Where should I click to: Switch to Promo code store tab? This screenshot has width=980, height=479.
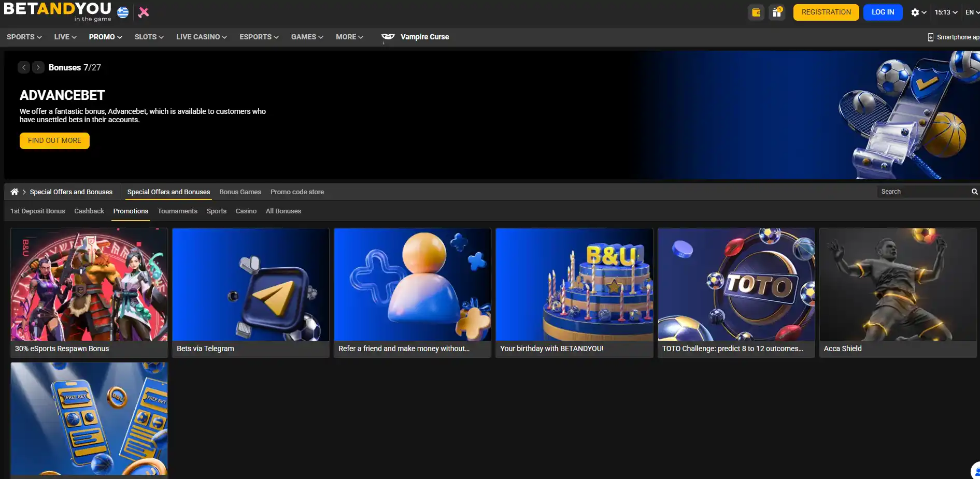[297, 192]
